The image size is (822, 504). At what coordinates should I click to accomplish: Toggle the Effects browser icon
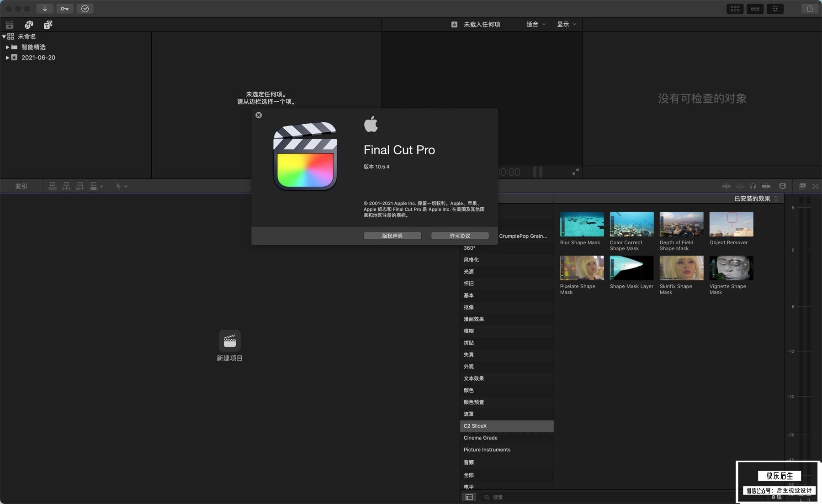(802, 186)
